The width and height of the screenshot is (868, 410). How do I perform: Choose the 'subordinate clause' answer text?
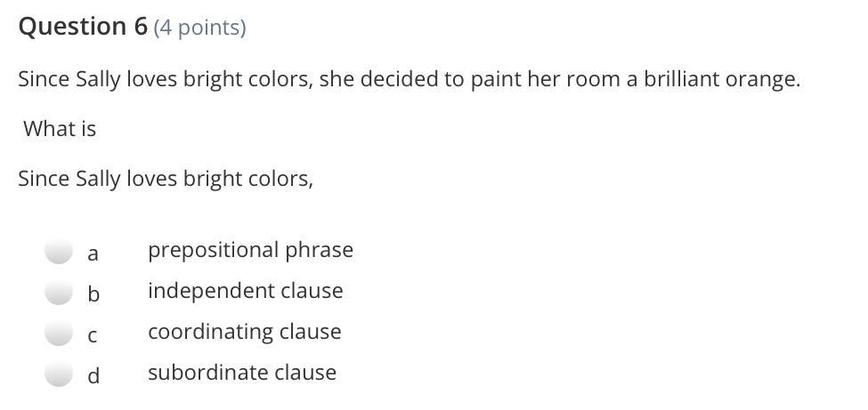pos(241,373)
